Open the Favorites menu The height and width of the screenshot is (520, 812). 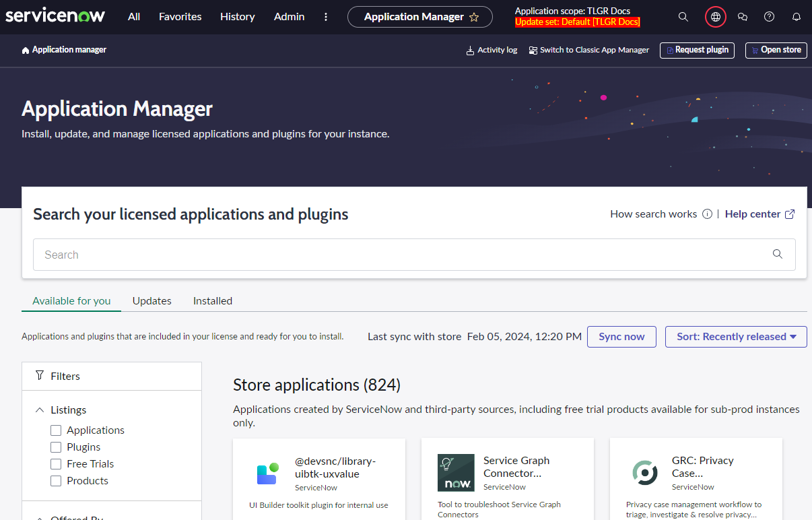180,17
